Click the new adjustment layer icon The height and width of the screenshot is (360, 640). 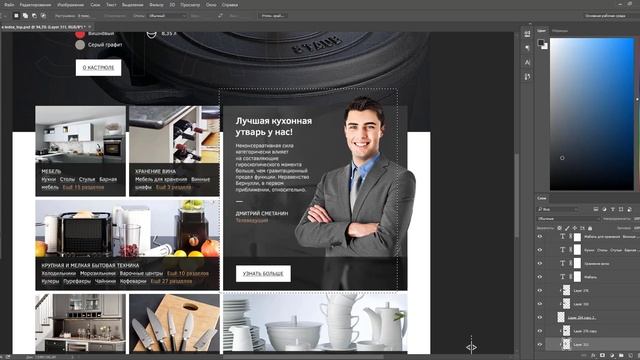[612, 356]
